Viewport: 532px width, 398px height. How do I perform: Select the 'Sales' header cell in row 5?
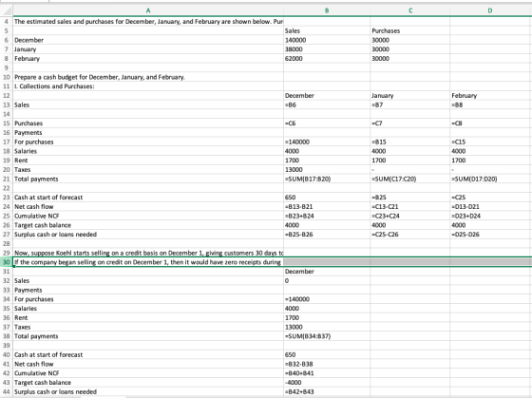tap(327, 30)
